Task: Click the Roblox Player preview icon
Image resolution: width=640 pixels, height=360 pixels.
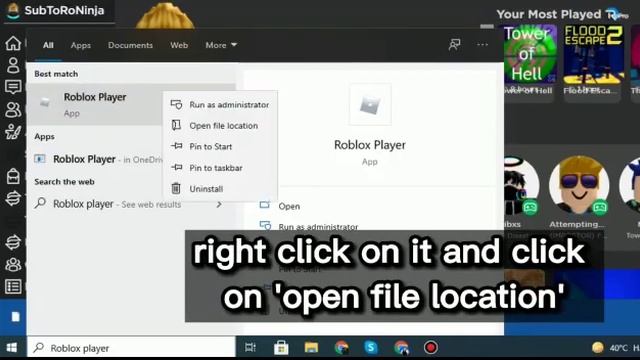Action: [370, 104]
